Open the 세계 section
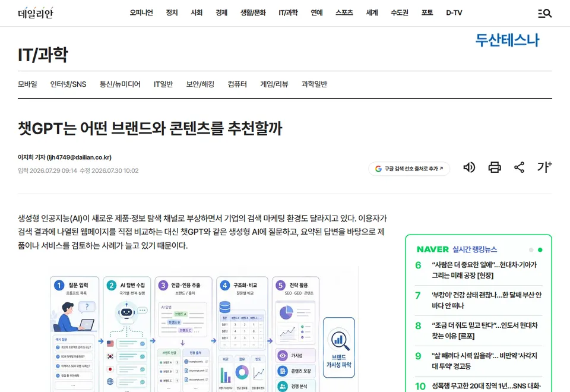Screen dimensions: 570x392 pos(372,12)
